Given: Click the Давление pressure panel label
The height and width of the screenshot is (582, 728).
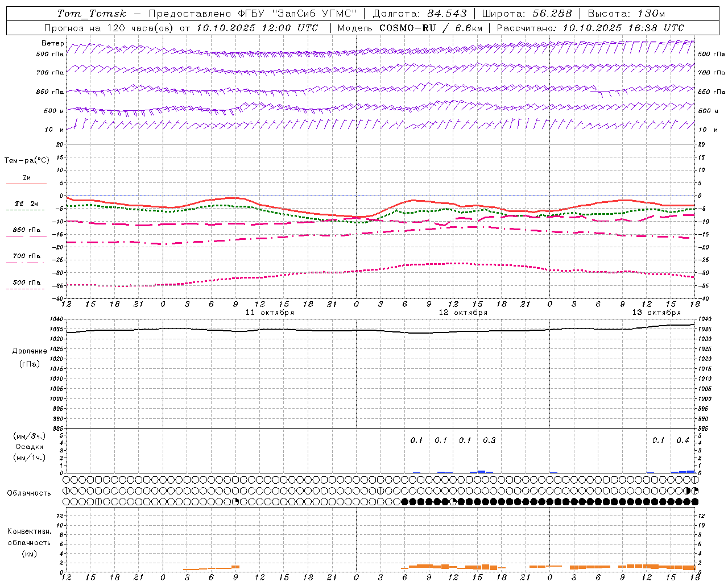Looking at the screenshot, I should click(x=30, y=351).
